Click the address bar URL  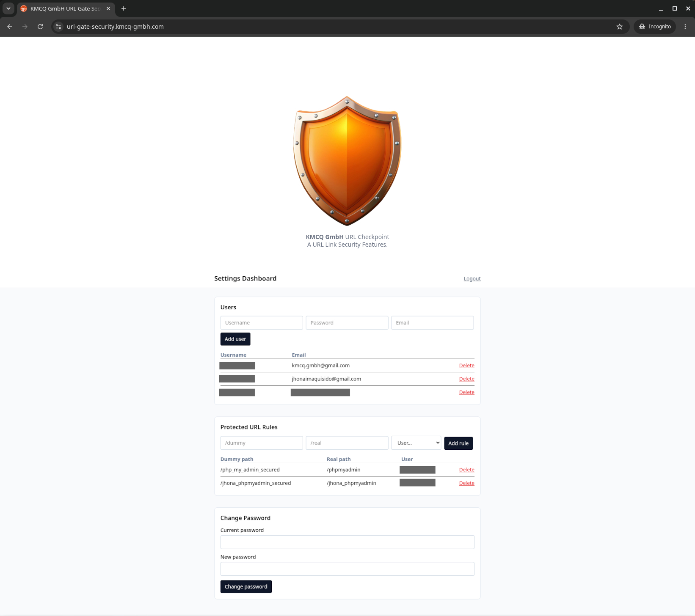pos(115,27)
